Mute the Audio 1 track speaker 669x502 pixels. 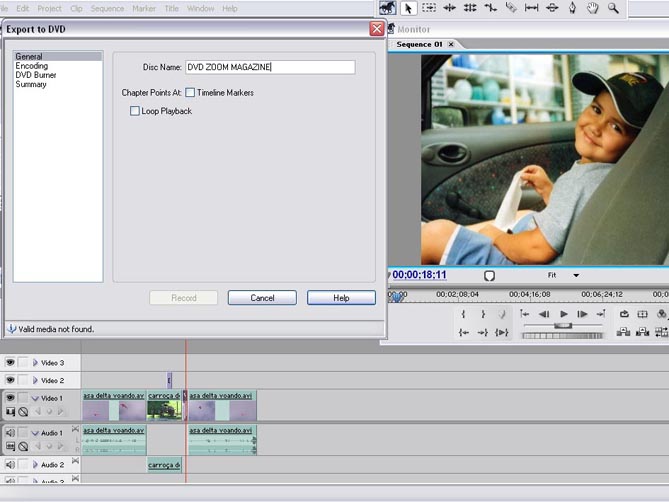(x=10, y=433)
